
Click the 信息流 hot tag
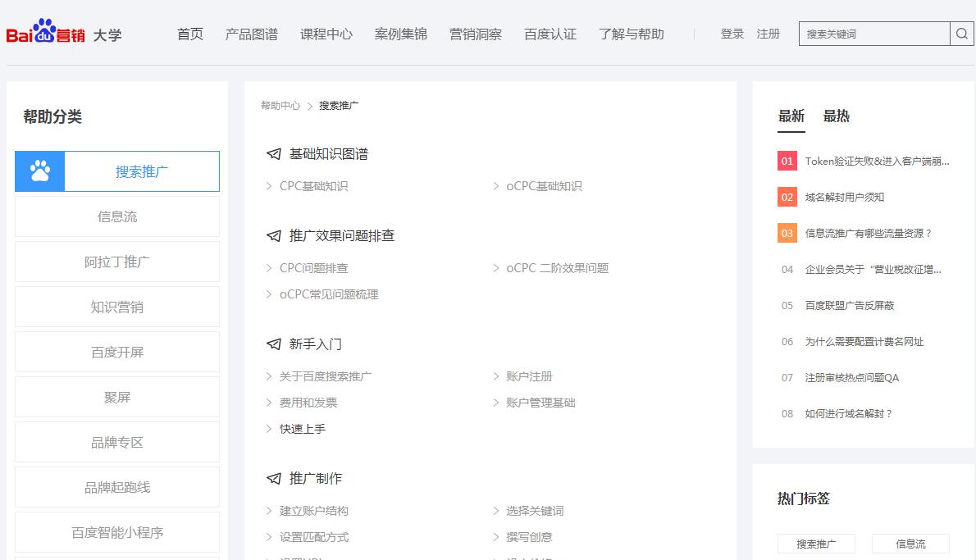click(910, 544)
